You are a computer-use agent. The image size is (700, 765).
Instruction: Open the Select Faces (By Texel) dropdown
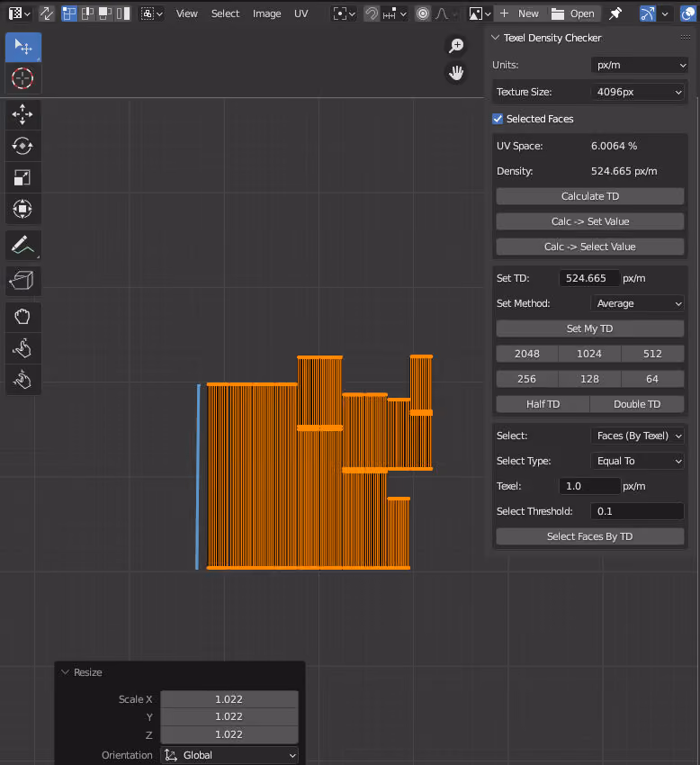click(638, 436)
